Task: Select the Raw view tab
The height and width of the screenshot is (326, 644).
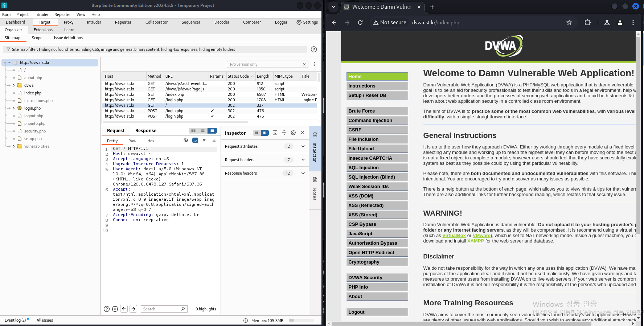Action: coord(132,141)
